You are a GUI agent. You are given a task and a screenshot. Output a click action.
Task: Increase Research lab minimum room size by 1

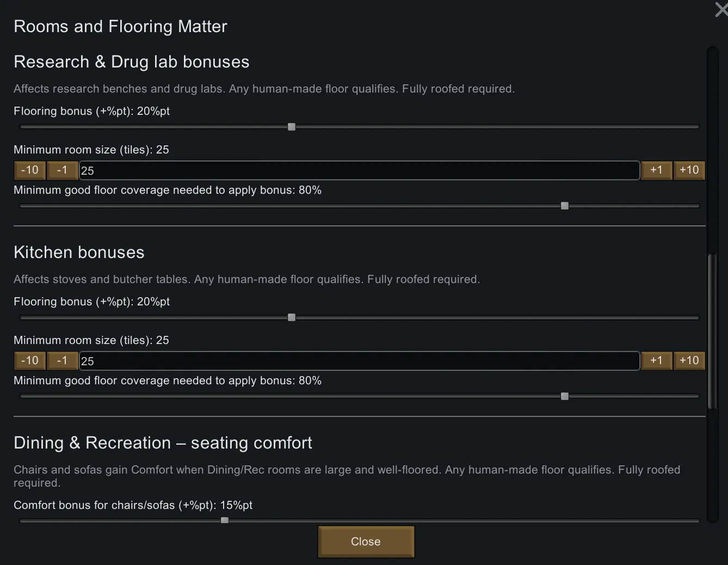pos(656,170)
